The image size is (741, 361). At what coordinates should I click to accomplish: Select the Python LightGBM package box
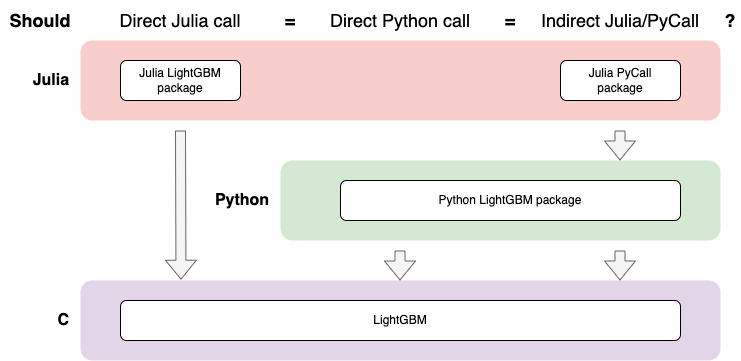point(510,200)
